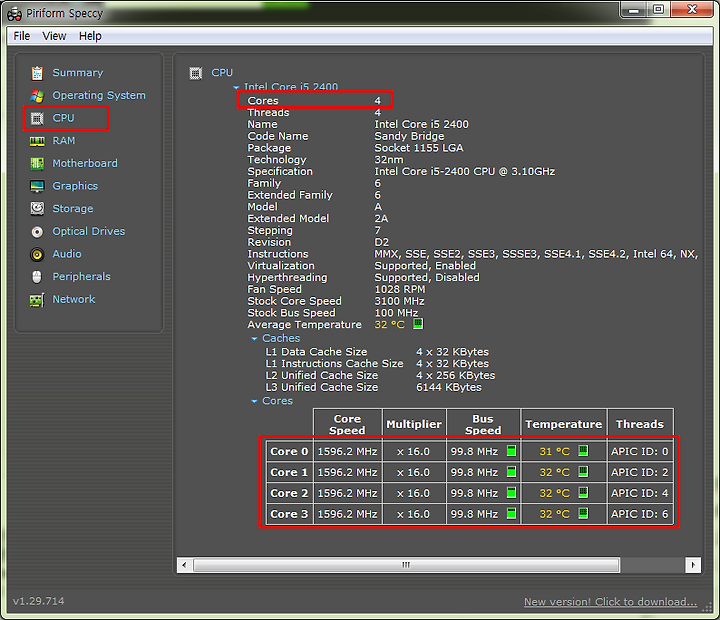Click the CPU chip icon in main panel header
The image size is (720, 620).
(196, 73)
